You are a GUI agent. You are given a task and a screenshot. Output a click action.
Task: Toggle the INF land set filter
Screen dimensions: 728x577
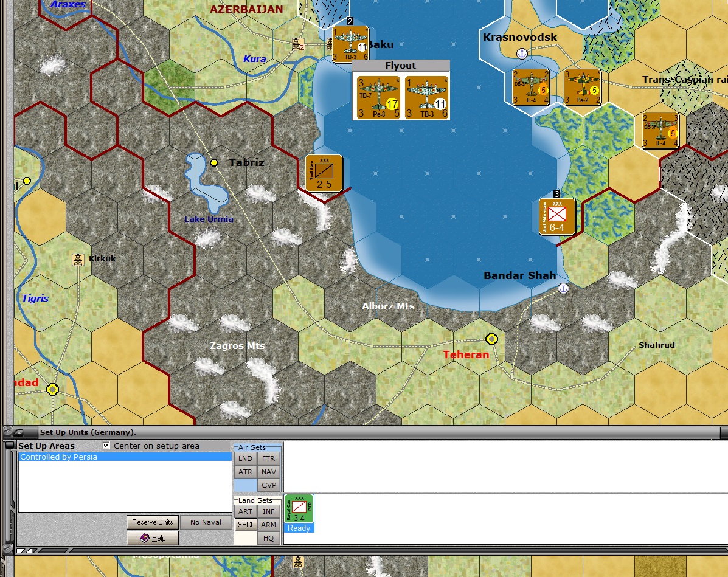coord(268,511)
